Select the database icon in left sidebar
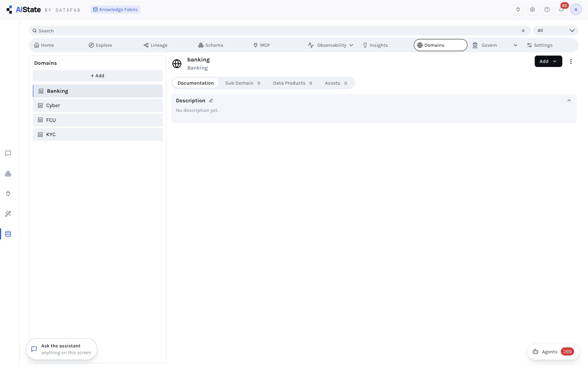588x368 pixels. (8, 234)
